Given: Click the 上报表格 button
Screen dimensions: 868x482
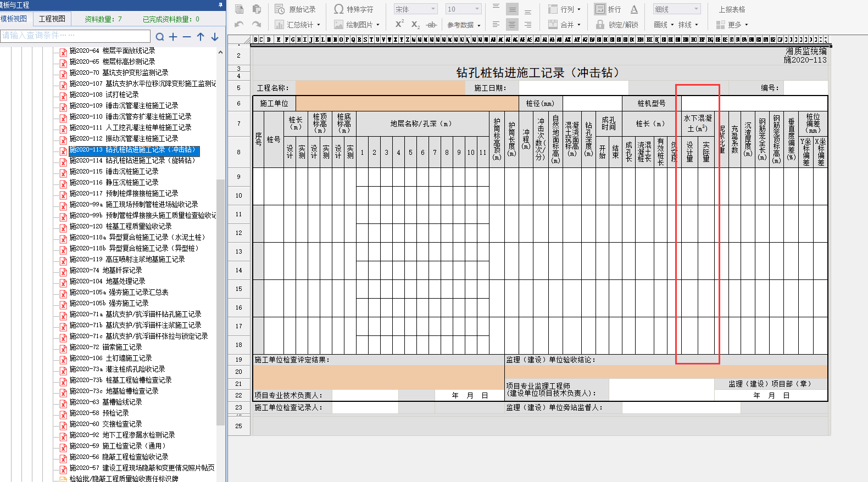Looking at the screenshot, I should (x=732, y=9).
